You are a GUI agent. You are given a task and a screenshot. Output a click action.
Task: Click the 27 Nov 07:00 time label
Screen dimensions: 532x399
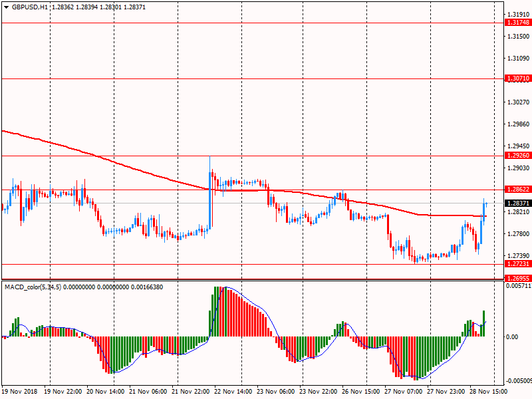(405, 392)
